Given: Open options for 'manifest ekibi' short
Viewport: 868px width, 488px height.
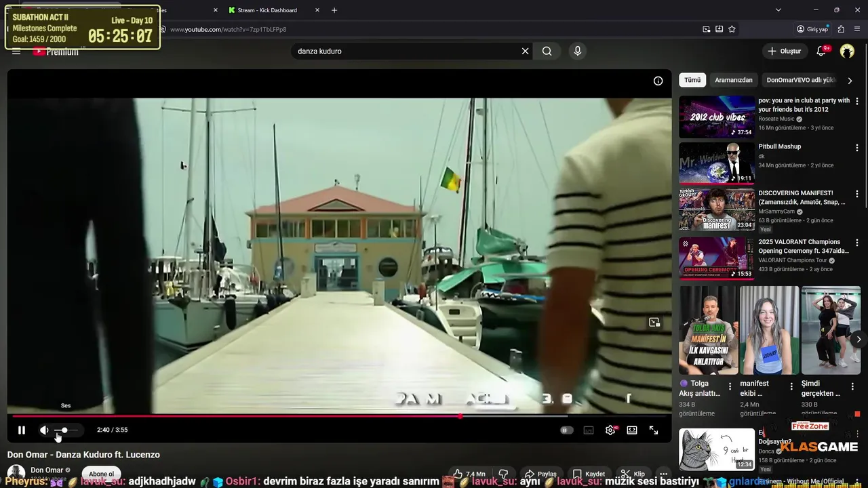Looking at the screenshot, I should pos(791,386).
